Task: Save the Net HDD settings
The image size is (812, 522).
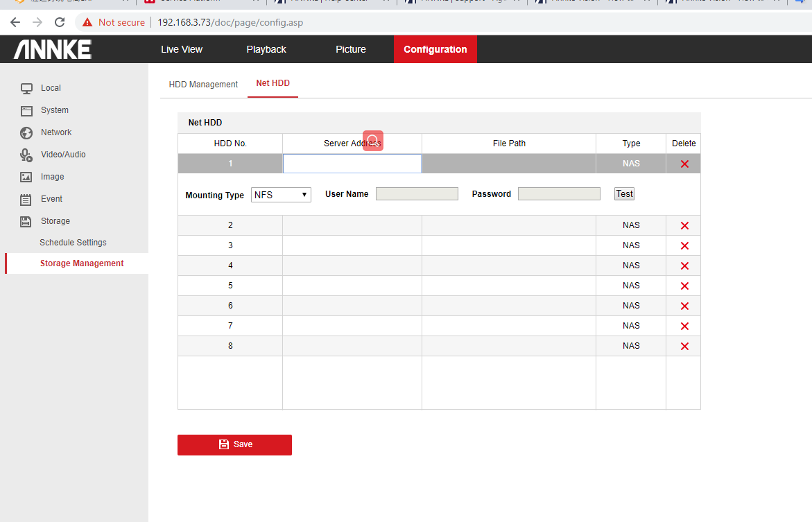Action: [234, 444]
